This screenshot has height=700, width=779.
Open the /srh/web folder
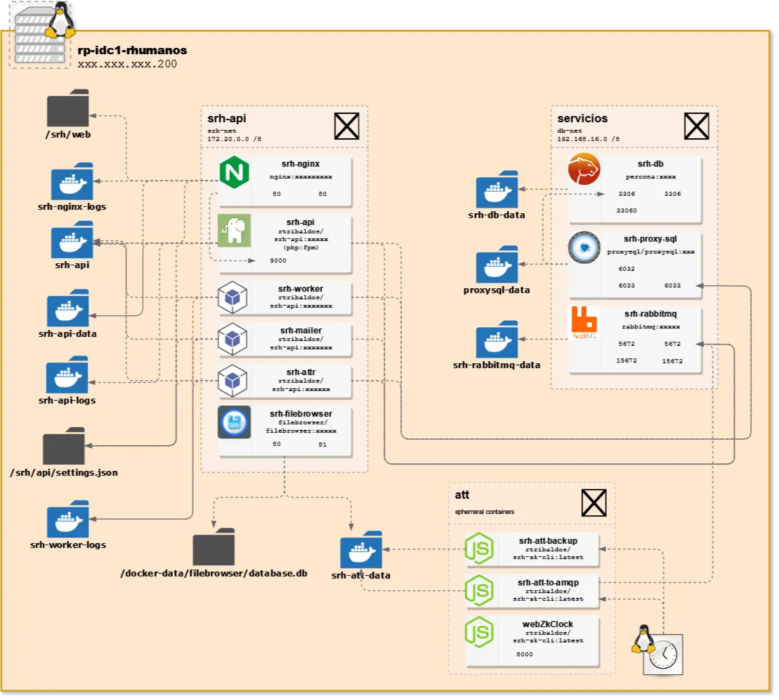(x=67, y=109)
